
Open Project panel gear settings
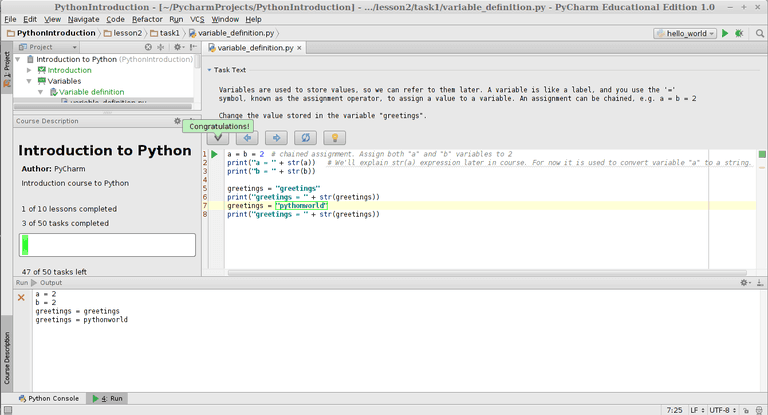179,47
